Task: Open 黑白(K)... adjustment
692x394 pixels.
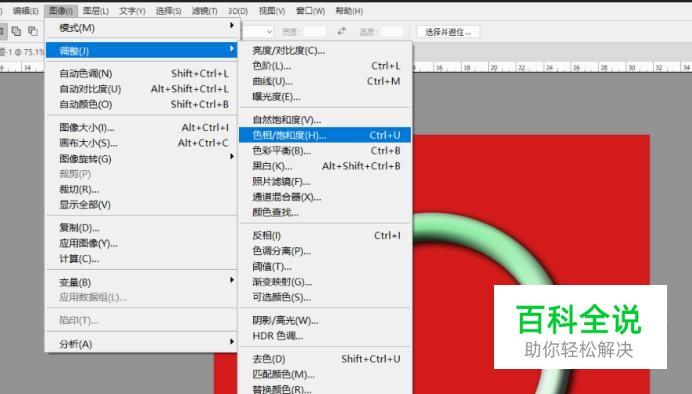Action: 325,166
